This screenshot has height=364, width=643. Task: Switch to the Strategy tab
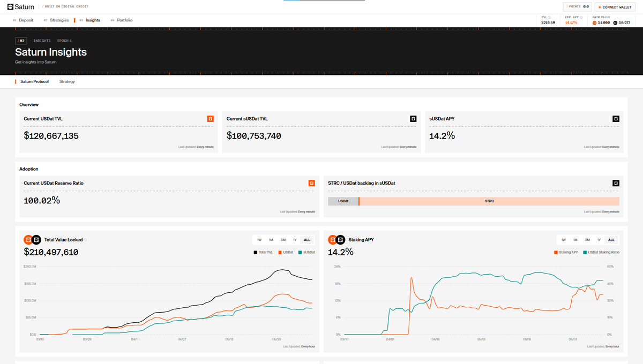67,81
